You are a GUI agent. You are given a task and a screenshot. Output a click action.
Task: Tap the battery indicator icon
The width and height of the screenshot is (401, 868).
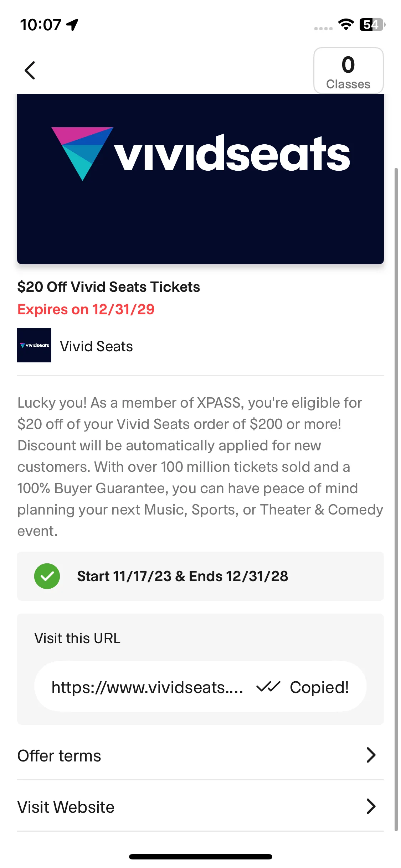pyautogui.click(x=372, y=25)
